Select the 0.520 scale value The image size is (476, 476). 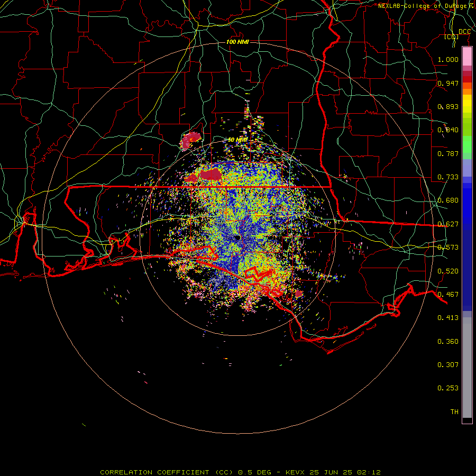tap(448, 271)
